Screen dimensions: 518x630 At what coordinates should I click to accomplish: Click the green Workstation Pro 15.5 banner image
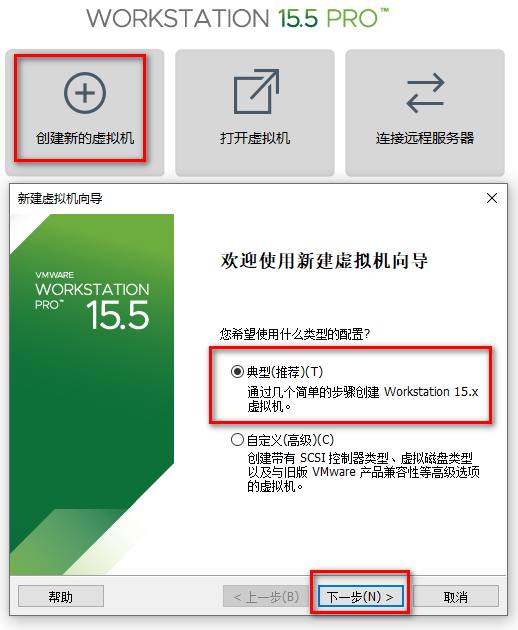(x=92, y=394)
